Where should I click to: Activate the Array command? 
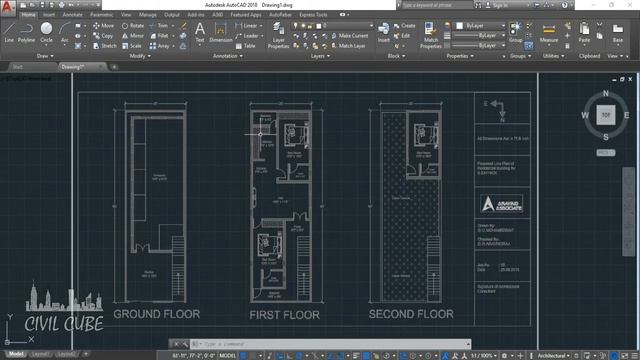point(160,46)
